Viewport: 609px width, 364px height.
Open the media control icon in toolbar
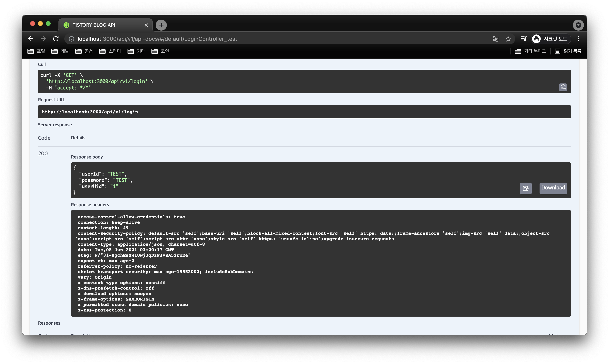[x=523, y=39]
